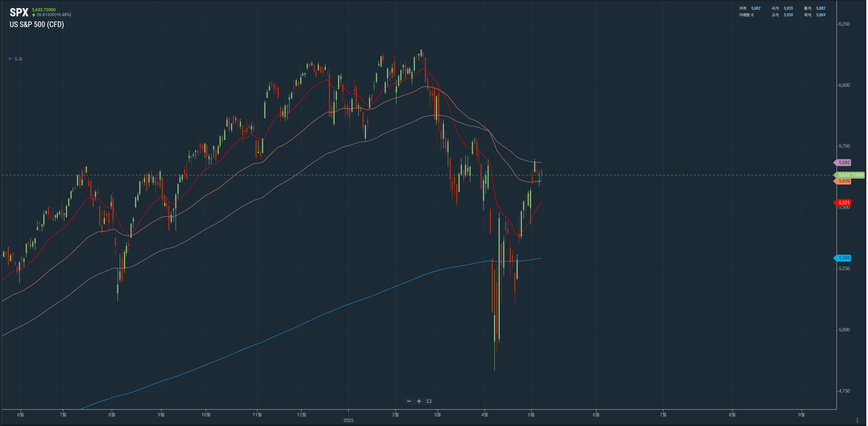This screenshot has width=868, height=426.
Task: Click the 종가 5,882 value
Action: tap(821, 8)
